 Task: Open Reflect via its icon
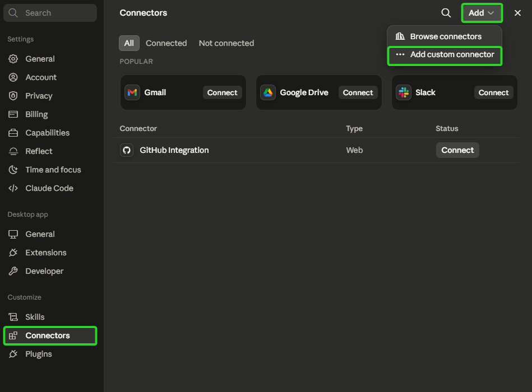(13, 151)
